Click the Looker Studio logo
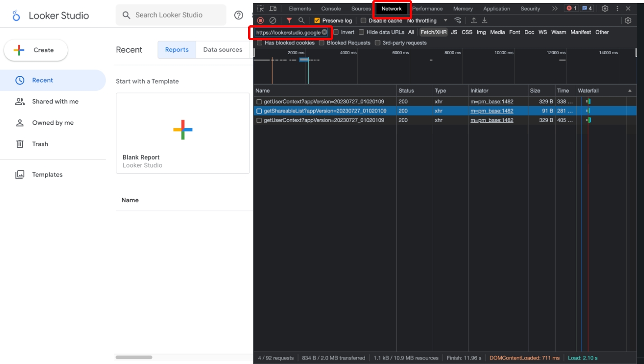The height and width of the screenshot is (364, 644). (17, 15)
